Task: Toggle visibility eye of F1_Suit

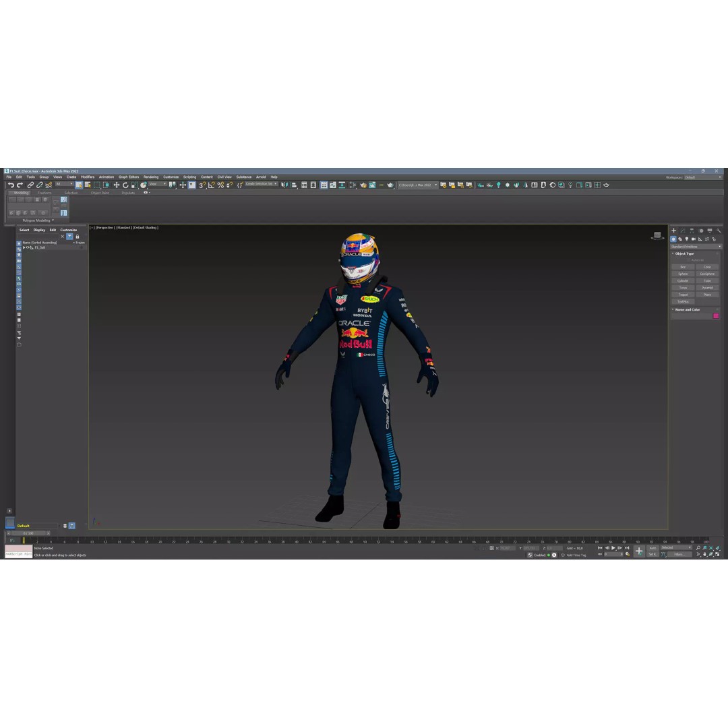Action: tap(28, 247)
